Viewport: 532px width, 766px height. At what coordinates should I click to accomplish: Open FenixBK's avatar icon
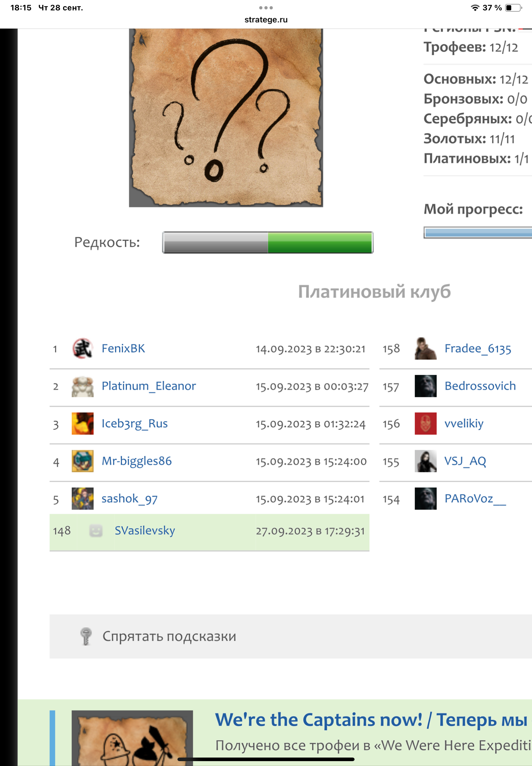(x=82, y=349)
